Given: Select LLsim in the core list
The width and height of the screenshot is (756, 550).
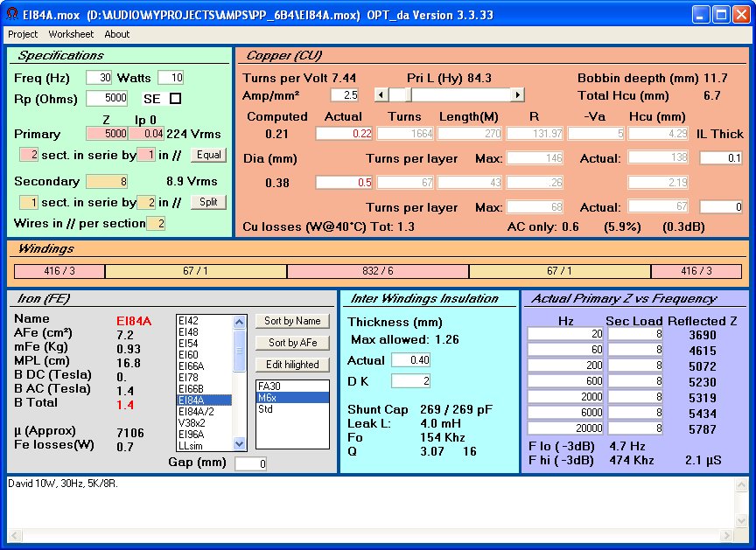Looking at the screenshot, I should click(x=205, y=445).
